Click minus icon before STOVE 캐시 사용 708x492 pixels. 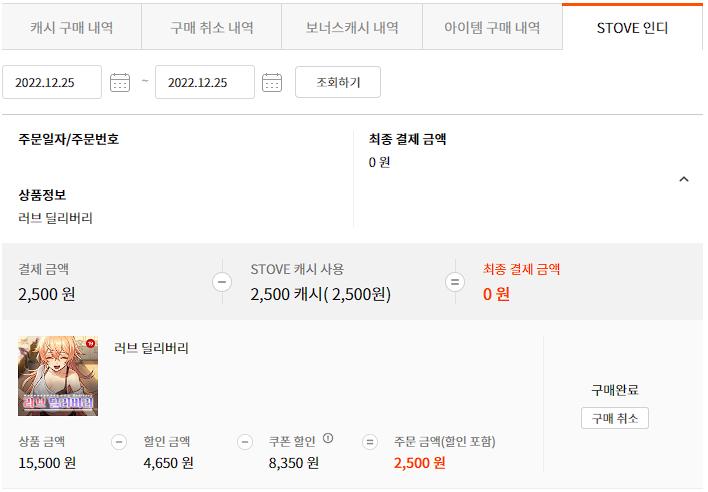tap(222, 282)
